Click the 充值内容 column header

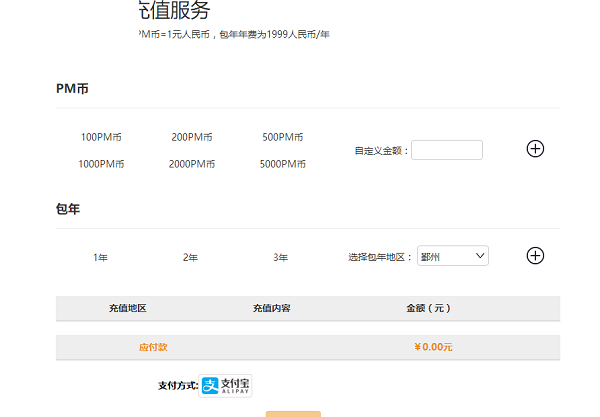coord(272,308)
